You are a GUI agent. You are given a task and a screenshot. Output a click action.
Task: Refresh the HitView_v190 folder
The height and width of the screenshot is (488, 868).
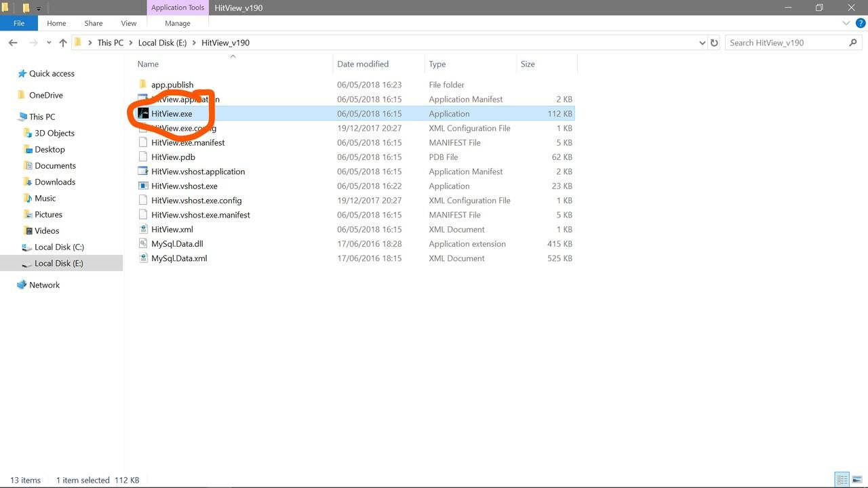(714, 43)
